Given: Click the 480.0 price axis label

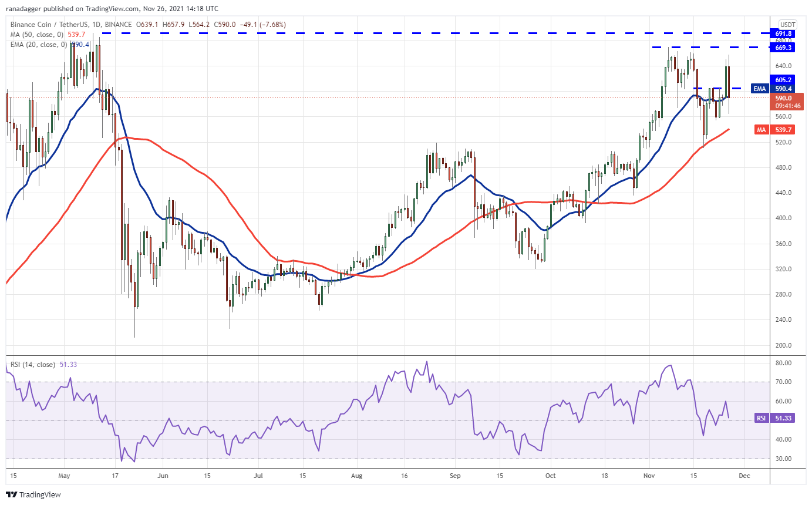Looking at the screenshot, I should coord(783,167).
